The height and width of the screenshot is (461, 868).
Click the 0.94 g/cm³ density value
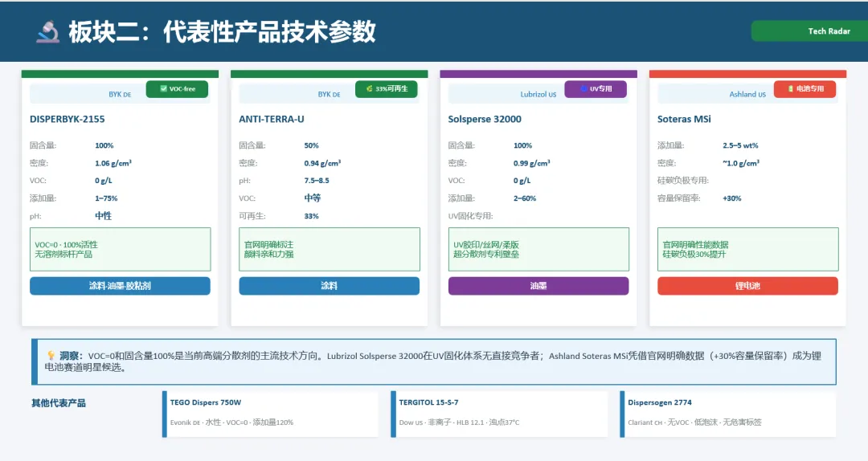[322, 163]
